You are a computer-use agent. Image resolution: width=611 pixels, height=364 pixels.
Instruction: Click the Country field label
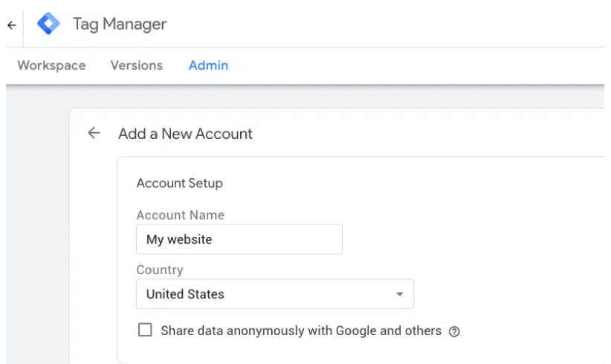pyautogui.click(x=159, y=270)
